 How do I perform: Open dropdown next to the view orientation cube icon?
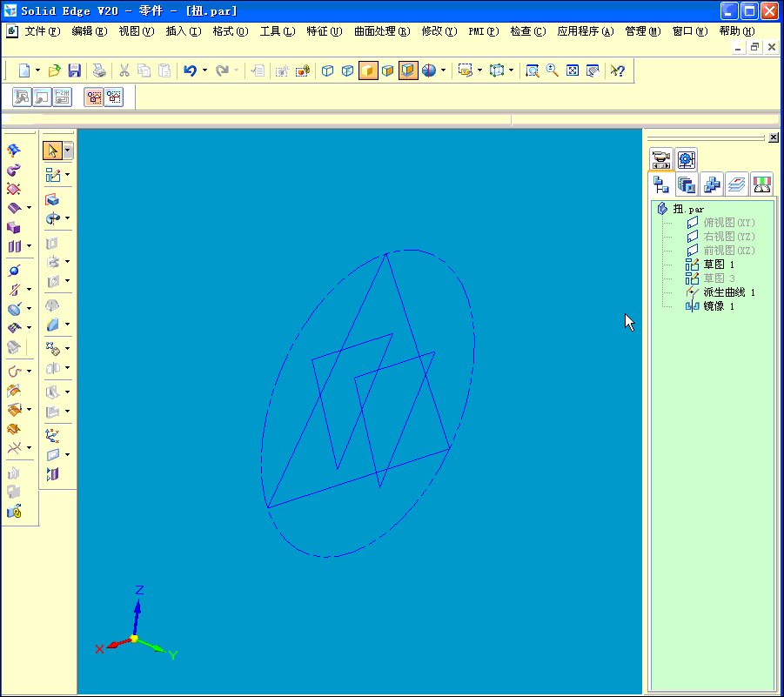[511, 70]
